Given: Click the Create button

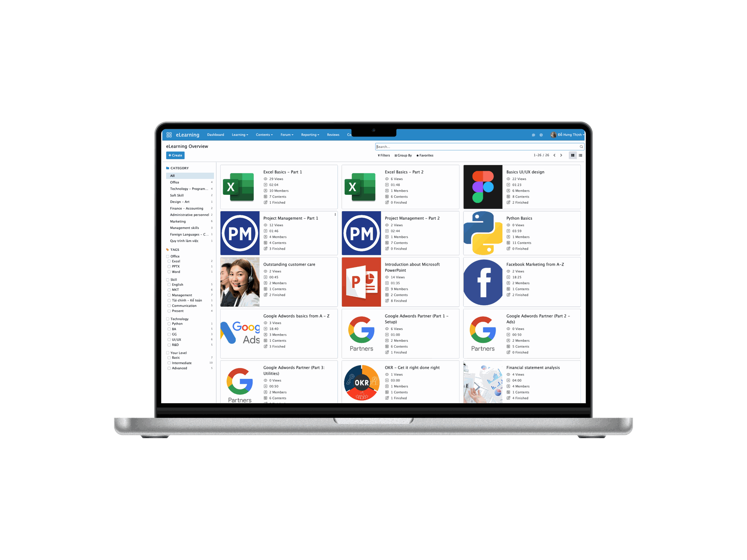Looking at the screenshot, I should pyautogui.click(x=175, y=155).
